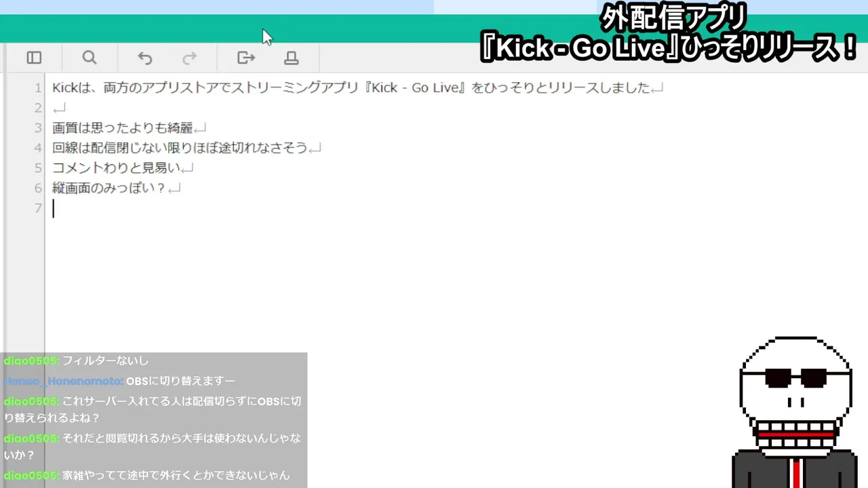This screenshot has height=488, width=868.
Task: Click chat message 'OBSに切り替えますー'
Action: 180,381
